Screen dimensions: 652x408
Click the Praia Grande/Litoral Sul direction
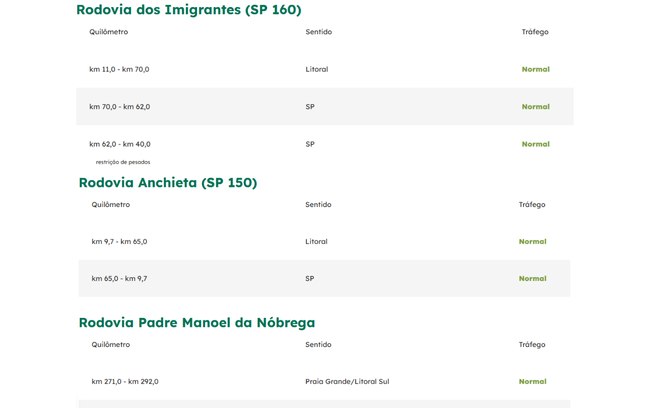tap(347, 381)
